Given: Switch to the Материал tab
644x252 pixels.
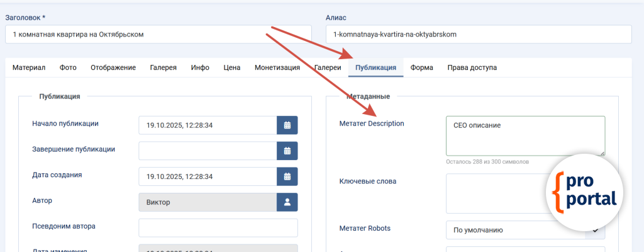Looking at the screenshot, I should [x=29, y=68].
